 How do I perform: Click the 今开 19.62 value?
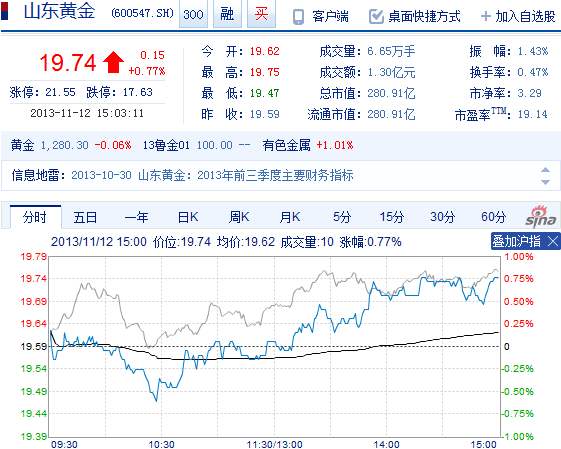(x=264, y=51)
